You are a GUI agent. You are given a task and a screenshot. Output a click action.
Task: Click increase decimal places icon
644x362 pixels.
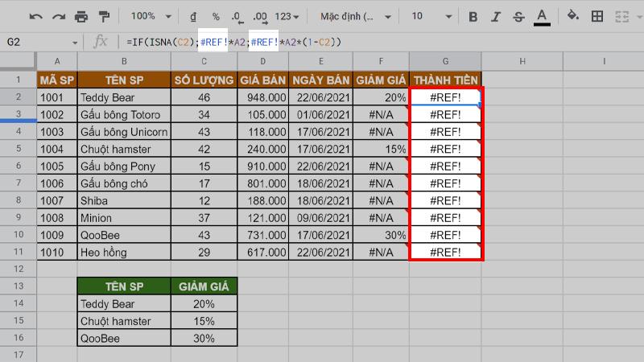(260, 17)
